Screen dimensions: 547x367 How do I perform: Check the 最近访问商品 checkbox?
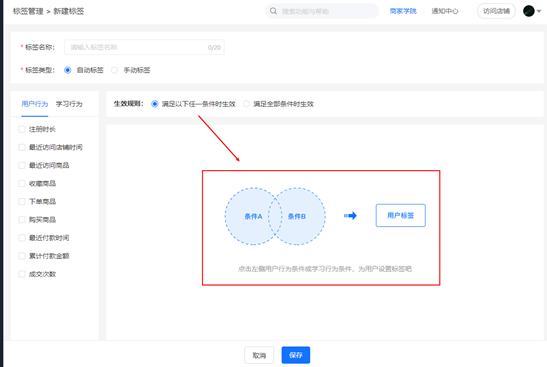[22, 165]
